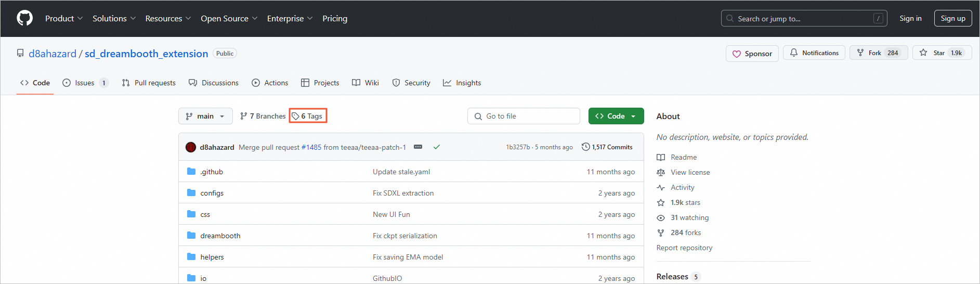Click the Go to file search field

pyautogui.click(x=524, y=116)
